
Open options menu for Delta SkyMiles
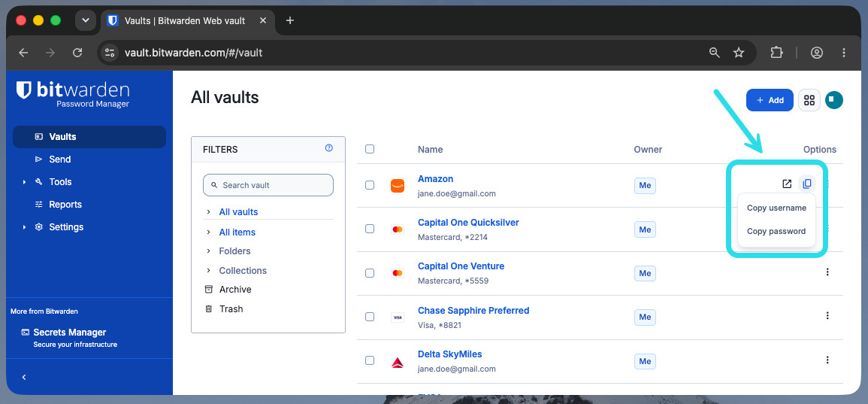click(x=827, y=360)
